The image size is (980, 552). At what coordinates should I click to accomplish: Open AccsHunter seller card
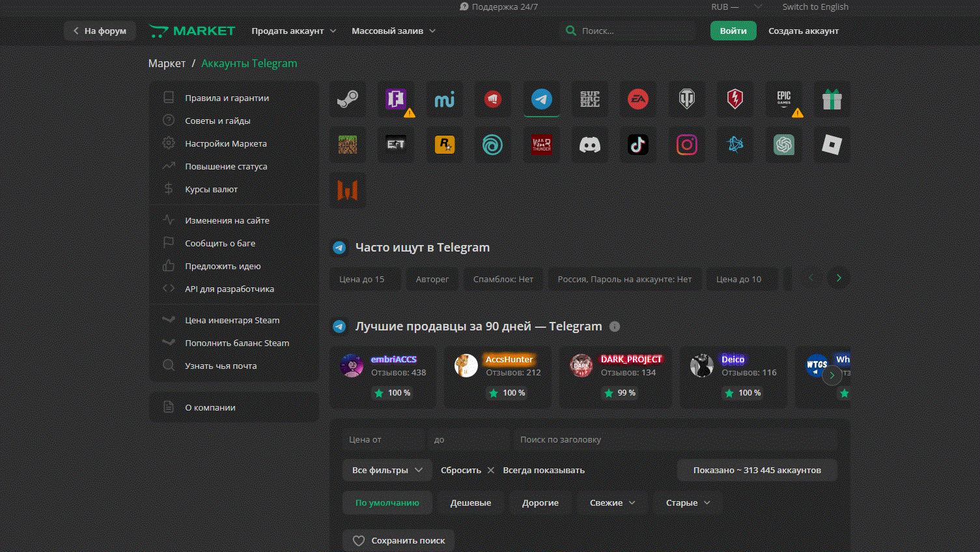pos(497,377)
